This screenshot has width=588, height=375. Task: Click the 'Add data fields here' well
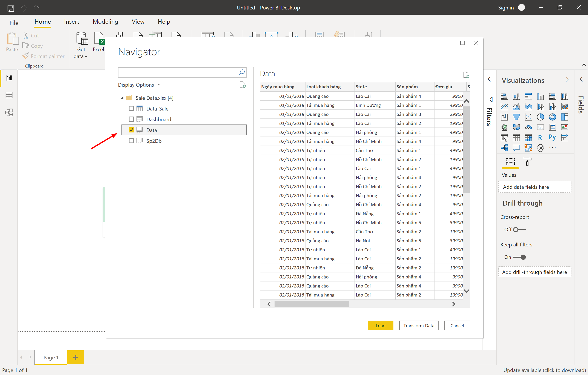534,187
